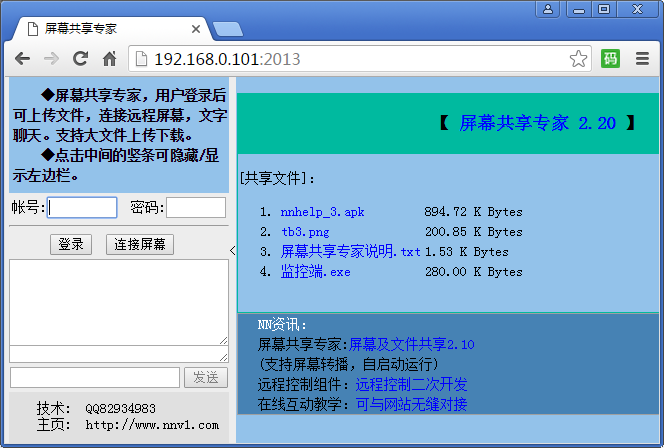The width and height of the screenshot is (664, 448).
Task: Click the NN资讯 heading
Action: click(x=282, y=325)
